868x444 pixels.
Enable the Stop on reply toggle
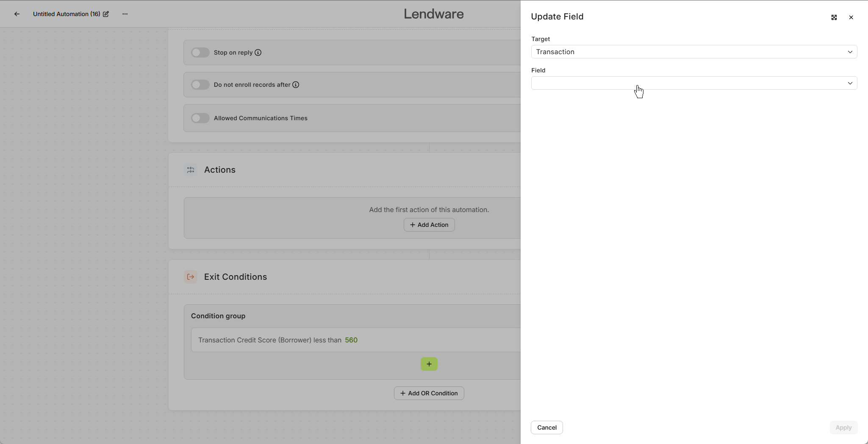(x=200, y=52)
